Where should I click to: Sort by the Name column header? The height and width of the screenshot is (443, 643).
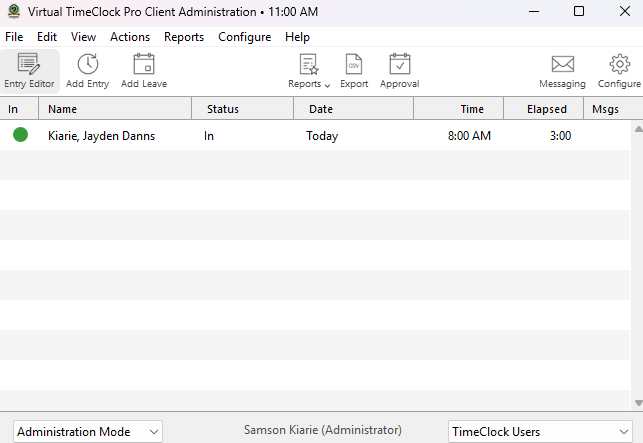(x=115, y=109)
